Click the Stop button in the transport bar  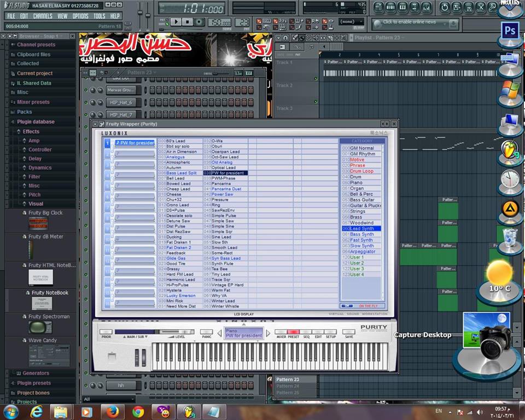[188, 22]
